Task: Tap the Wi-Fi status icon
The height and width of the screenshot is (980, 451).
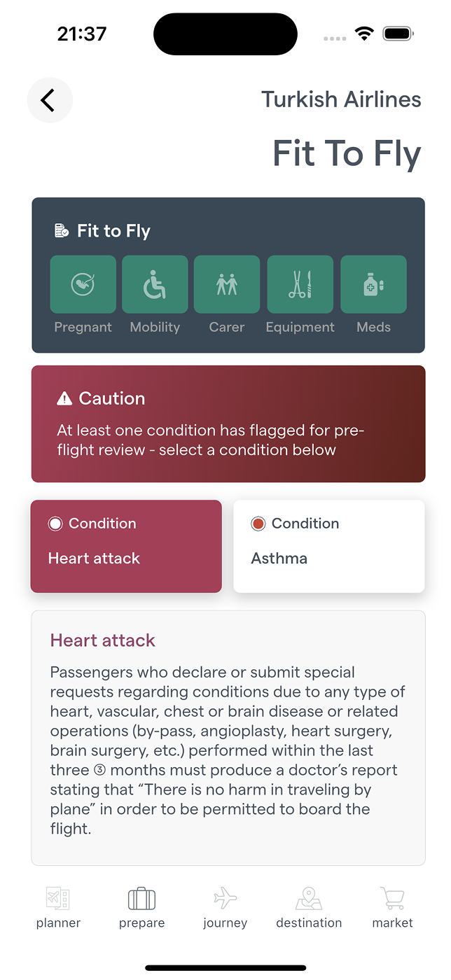Action: pos(364,34)
